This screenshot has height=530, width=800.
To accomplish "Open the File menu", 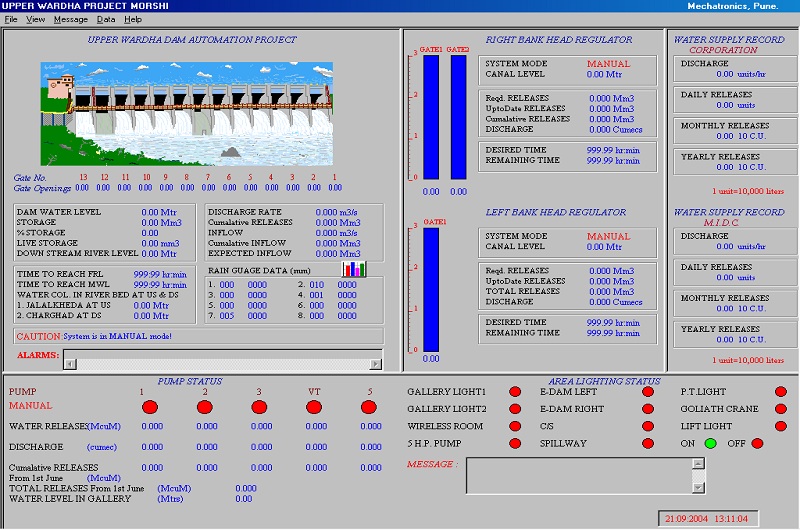I will pyautogui.click(x=11, y=19).
